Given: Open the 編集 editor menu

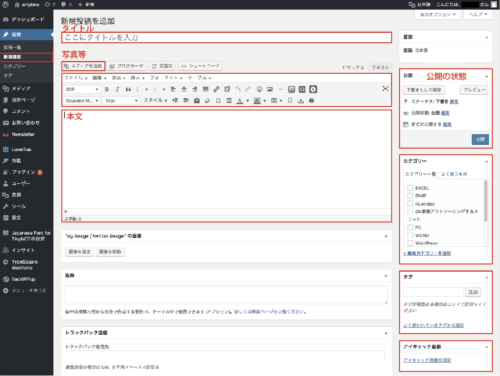Looking at the screenshot, I should click(x=99, y=78).
